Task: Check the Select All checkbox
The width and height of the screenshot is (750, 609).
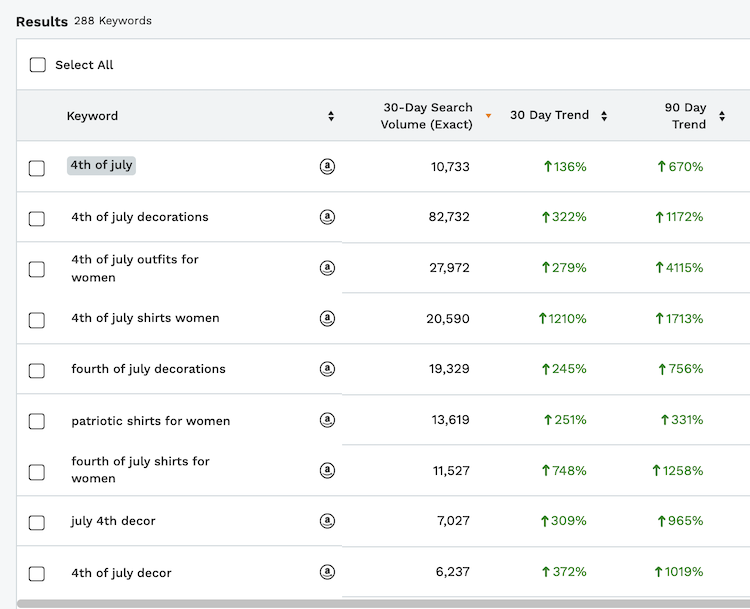Action: coord(38,65)
